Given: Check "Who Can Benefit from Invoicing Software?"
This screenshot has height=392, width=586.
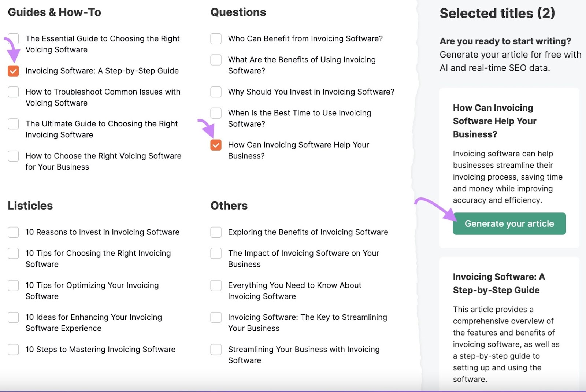Looking at the screenshot, I should (216, 38).
